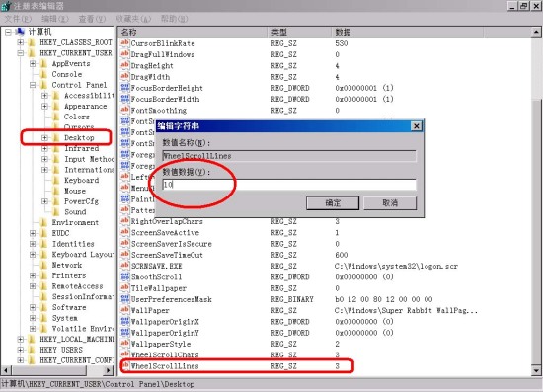Expand the Appearance key
The width and height of the screenshot is (543, 392).
pos(44,106)
